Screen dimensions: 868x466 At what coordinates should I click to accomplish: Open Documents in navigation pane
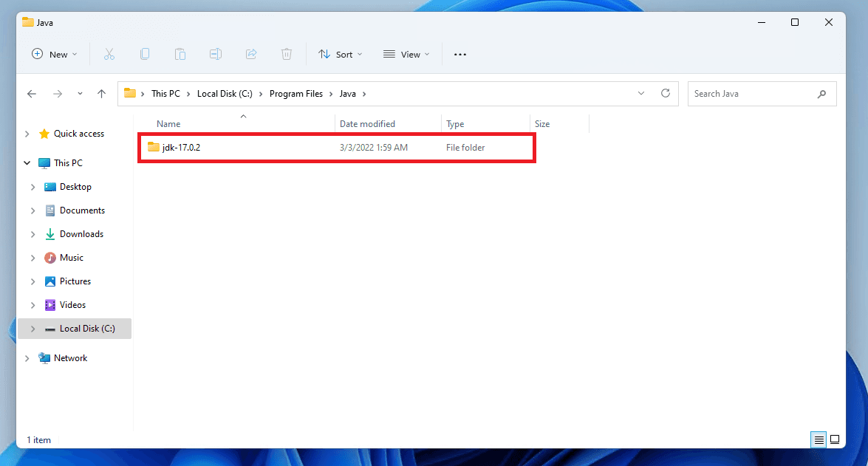[x=82, y=211]
